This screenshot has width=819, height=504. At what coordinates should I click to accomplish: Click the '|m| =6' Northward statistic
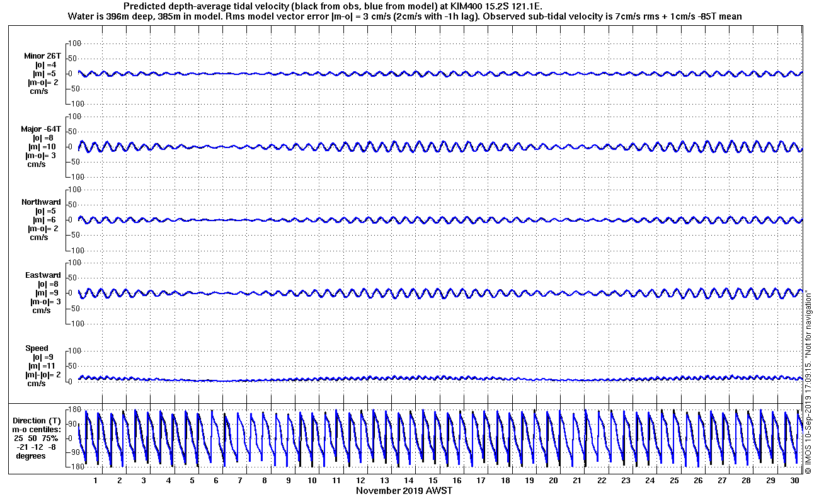tap(46, 220)
